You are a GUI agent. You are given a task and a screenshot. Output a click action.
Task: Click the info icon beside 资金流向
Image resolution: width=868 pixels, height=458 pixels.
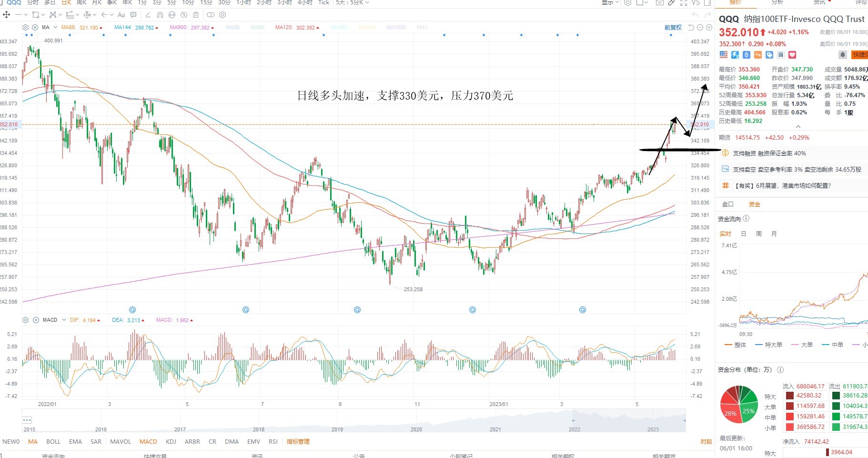pos(746,218)
